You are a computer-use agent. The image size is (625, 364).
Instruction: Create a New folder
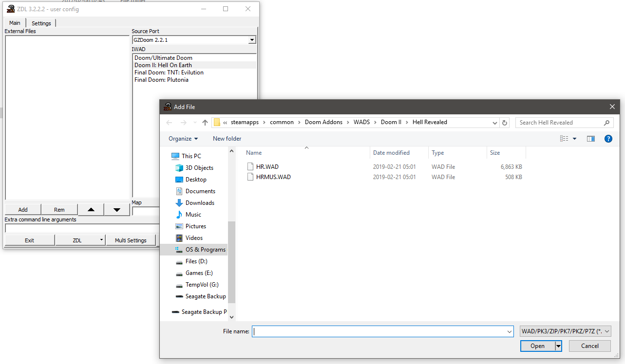pyautogui.click(x=227, y=139)
